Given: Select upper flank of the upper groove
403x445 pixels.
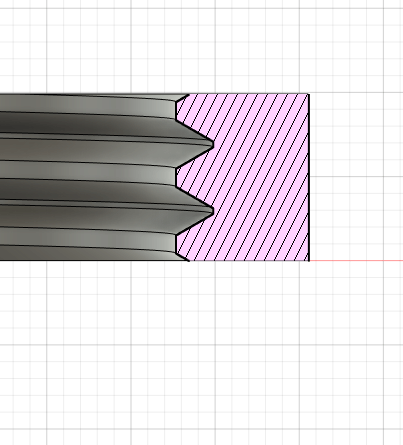Looking at the screenshot, I should (x=194, y=132).
